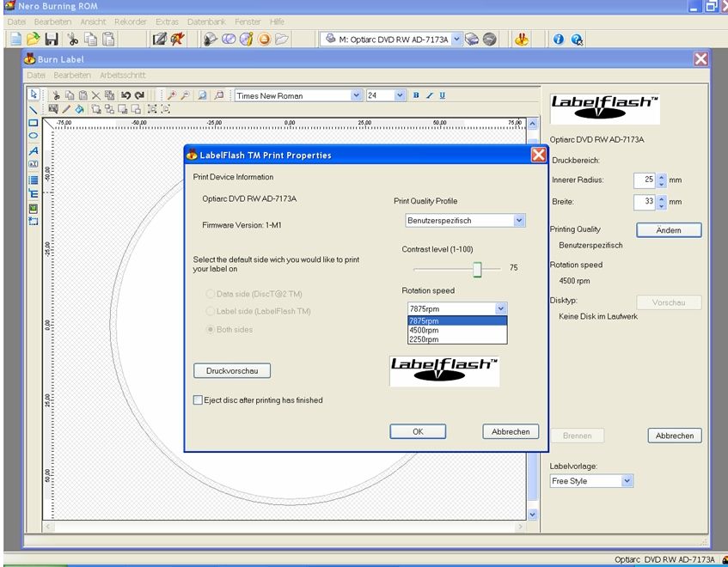Select the ellipse drawing tool
Viewport: 728px width, 567px height.
(34, 136)
